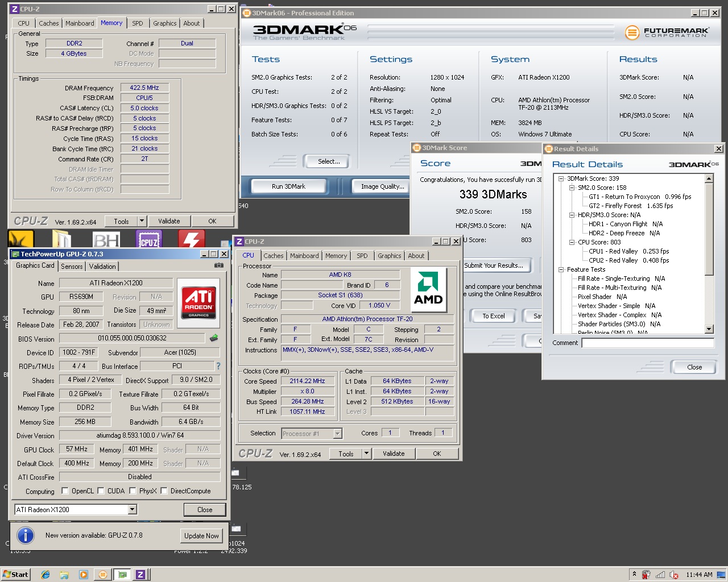
Task: Click the Result Details scrollbar down arrow
Action: [709, 329]
